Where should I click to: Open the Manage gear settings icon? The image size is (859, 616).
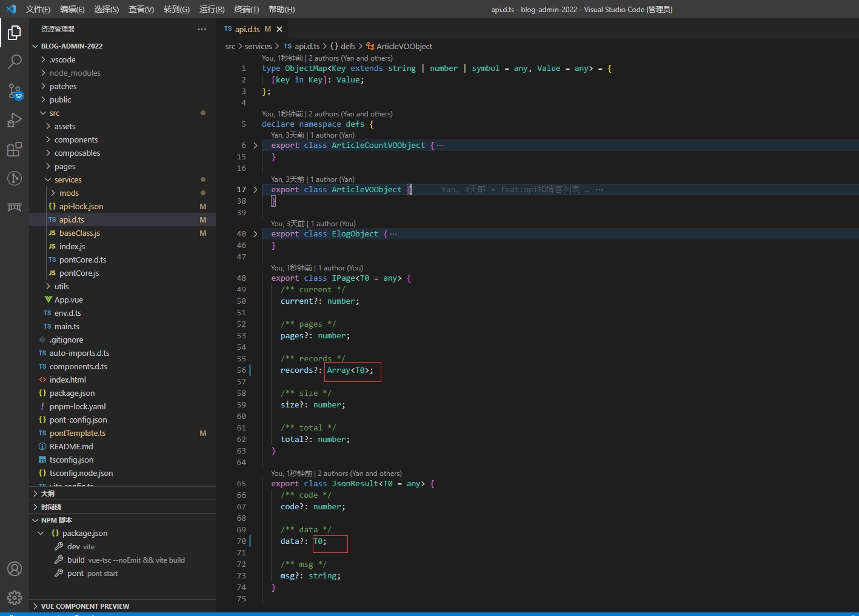15,598
